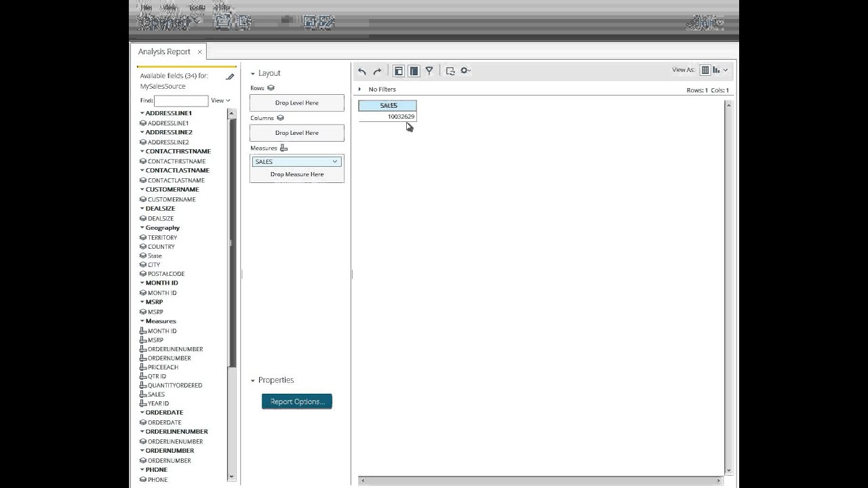Expand the No Filters section
Screen dimensions: 868x488
click(360, 89)
